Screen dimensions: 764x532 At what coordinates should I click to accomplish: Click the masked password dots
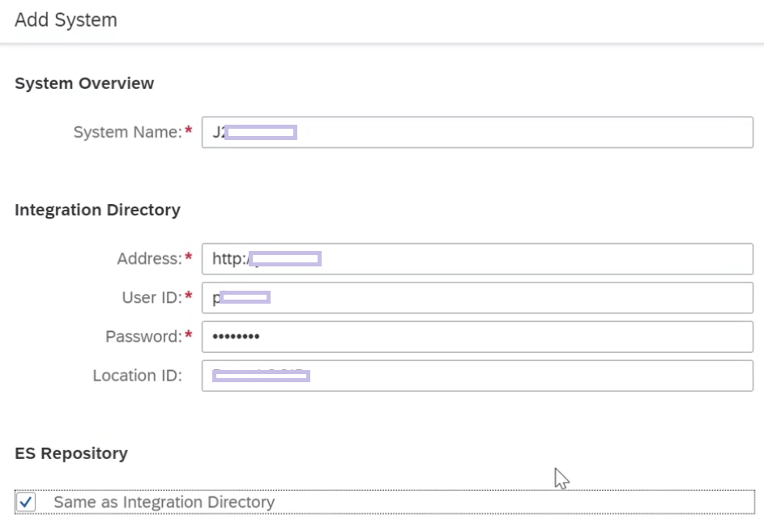pyautogui.click(x=236, y=337)
